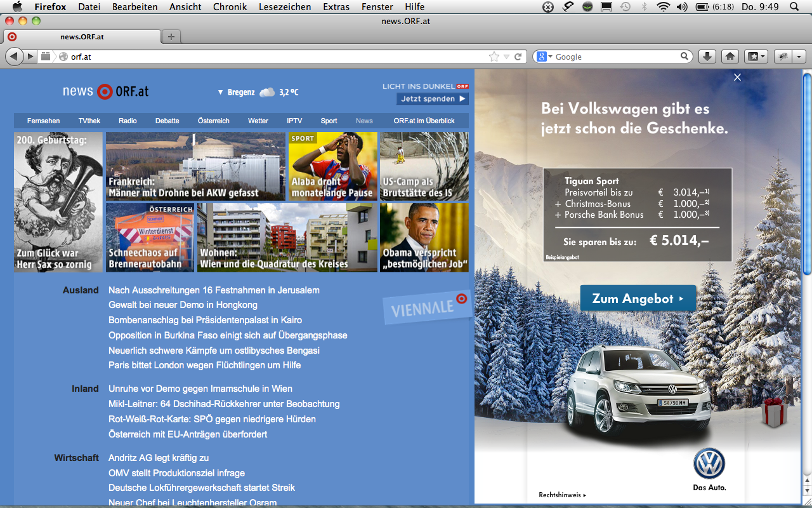This screenshot has height=508, width=812.
Task: Click the globe site identity icon
Action: (x=63, y=57)
